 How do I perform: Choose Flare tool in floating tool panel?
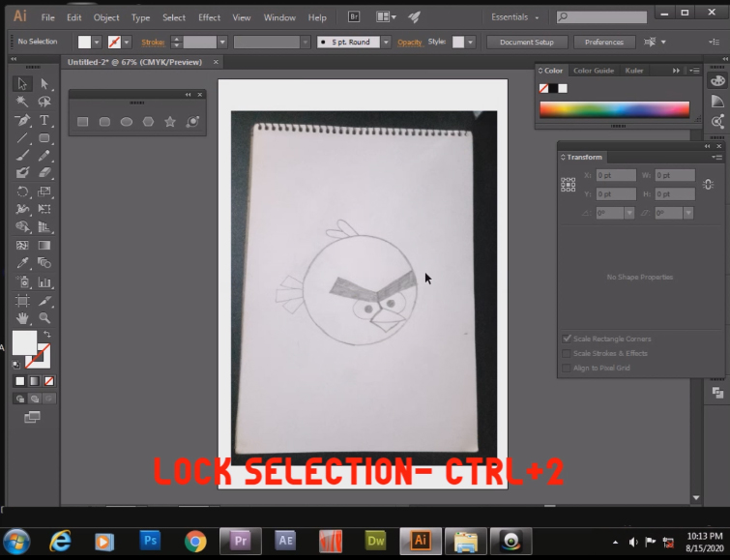192,122
